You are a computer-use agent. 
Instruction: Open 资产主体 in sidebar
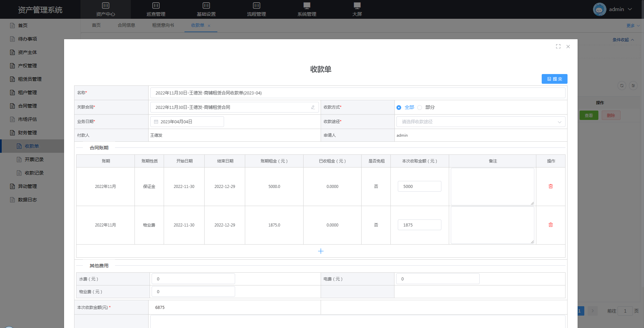tap(28, 52)
